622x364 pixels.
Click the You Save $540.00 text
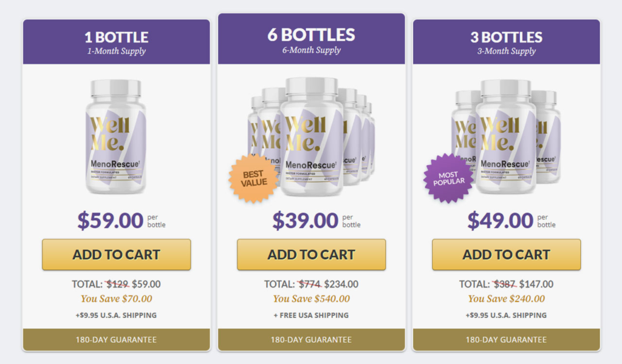[312, 298]
